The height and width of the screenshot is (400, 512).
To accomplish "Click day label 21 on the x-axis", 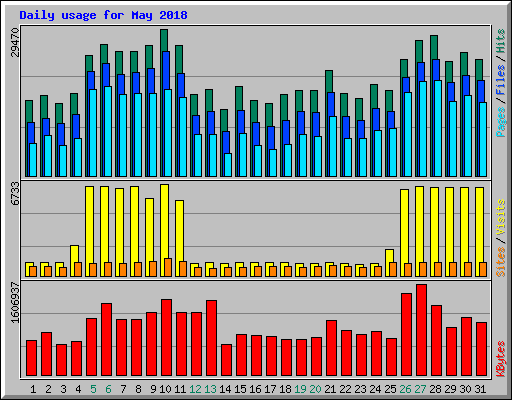I will pos(330,389).
